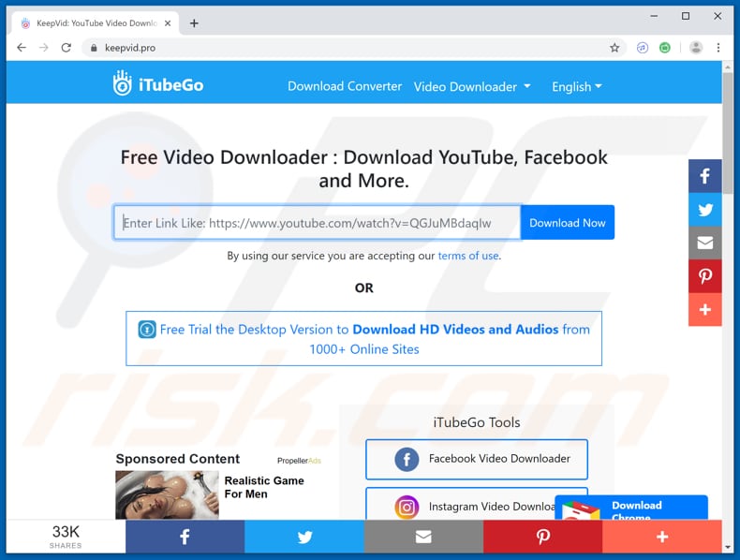Open Realistic Game For Men ad thumbnail
Screen dimensions: 740x560
point(167,494)
